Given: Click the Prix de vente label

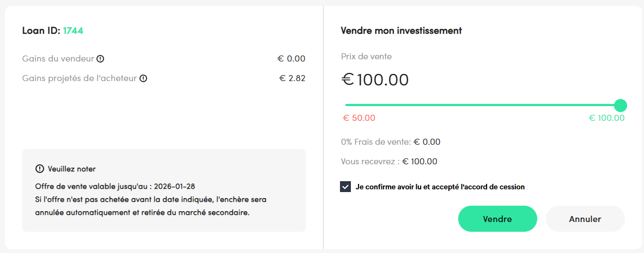Looking at the screenshot, I should 366,56.
